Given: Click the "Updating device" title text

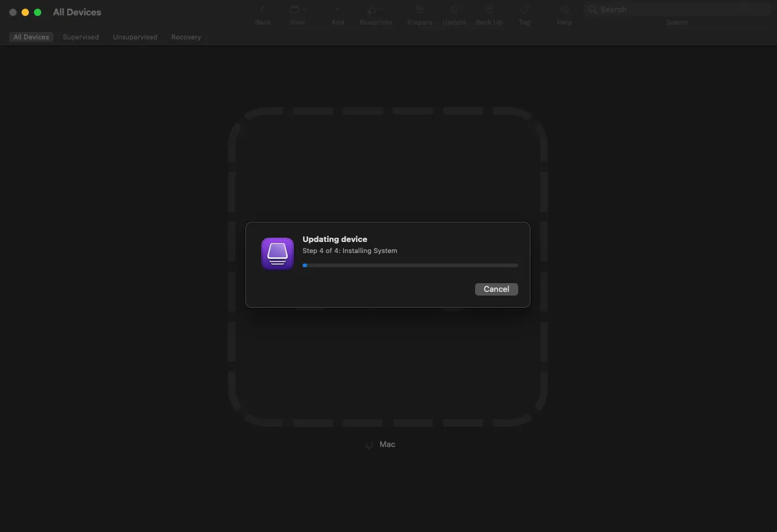Looking at the screenshot, I should coord(335,239).
